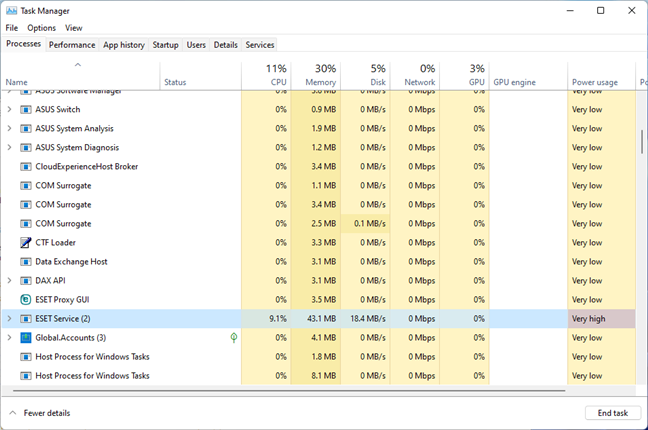Switch to the App history tab
648x430 pixels.
[124, 45]
